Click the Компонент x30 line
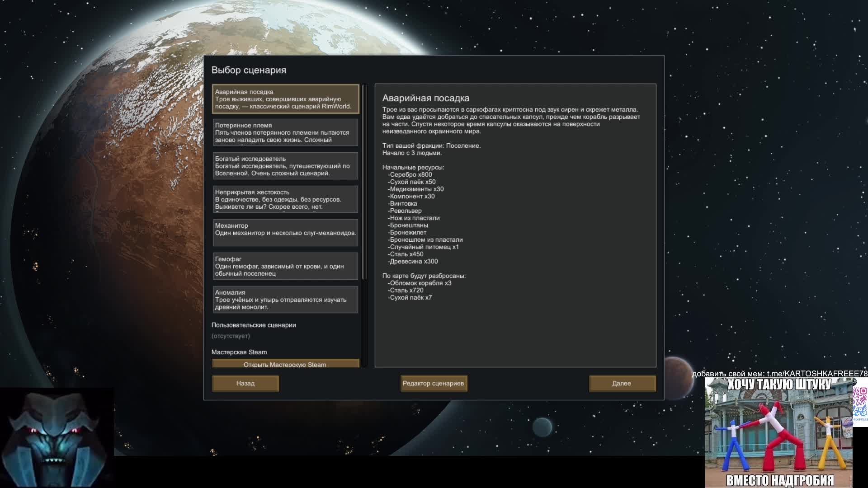 pos(411,196)
